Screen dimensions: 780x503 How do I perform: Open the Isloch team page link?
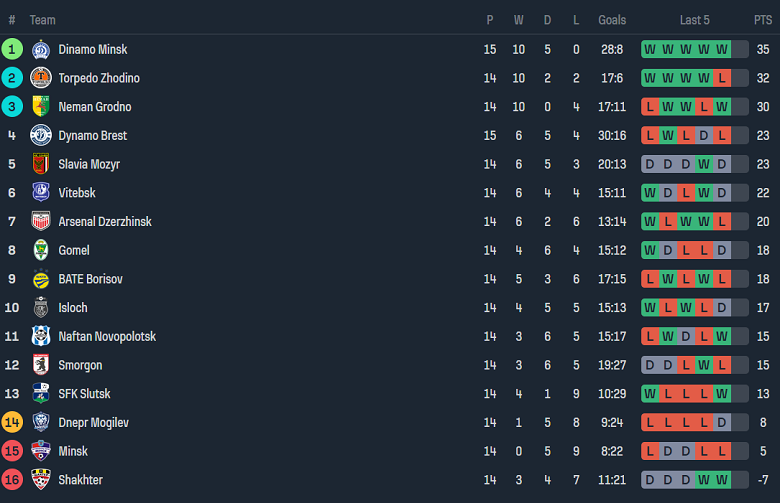coord(73,308)
